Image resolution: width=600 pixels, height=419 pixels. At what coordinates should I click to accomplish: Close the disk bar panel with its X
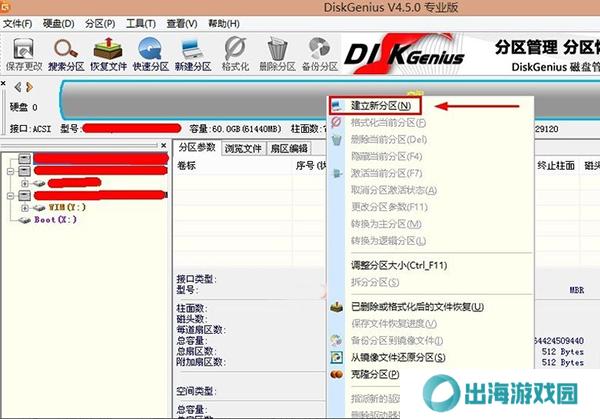3,83
